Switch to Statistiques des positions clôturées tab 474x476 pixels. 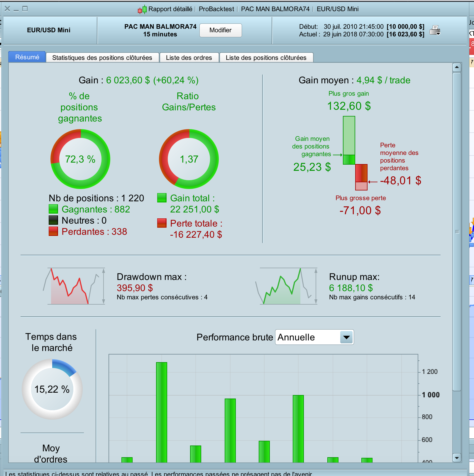click(x=102, y=58)
